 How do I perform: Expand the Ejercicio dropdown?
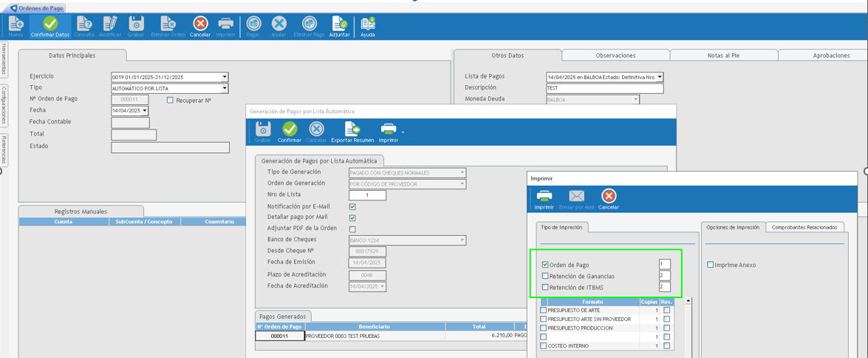225,77
